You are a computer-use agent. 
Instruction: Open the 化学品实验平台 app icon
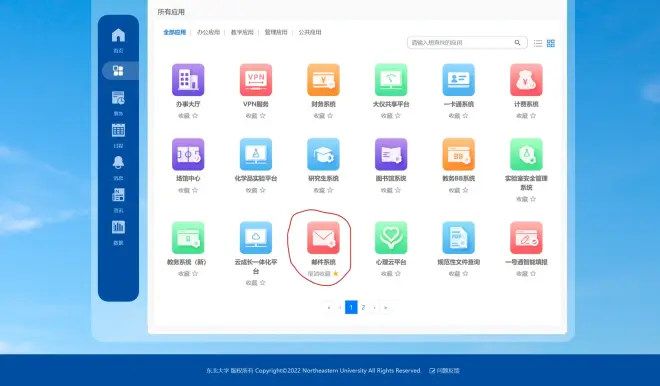point(256,154)
